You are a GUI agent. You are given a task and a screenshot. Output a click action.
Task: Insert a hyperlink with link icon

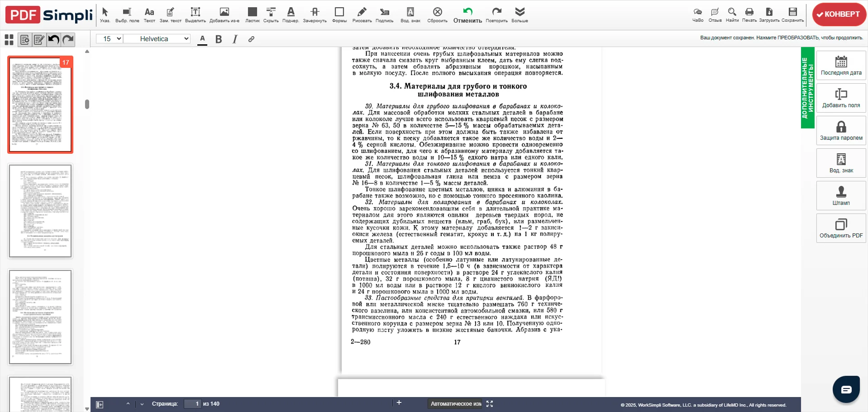pyautogui.click(x=251, y=39)
